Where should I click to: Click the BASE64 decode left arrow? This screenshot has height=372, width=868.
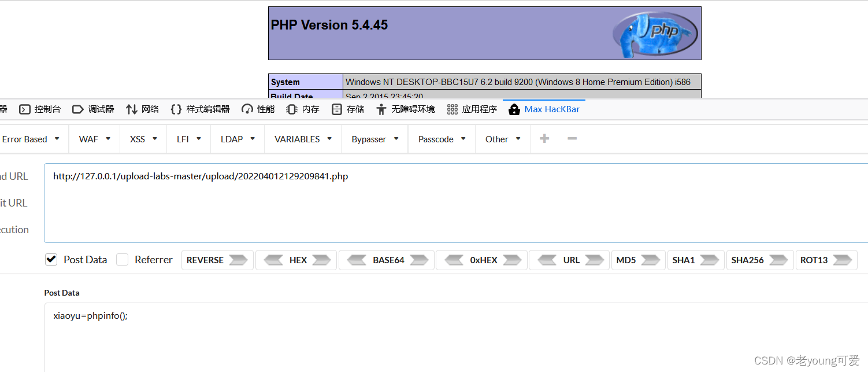click(357, 260)
